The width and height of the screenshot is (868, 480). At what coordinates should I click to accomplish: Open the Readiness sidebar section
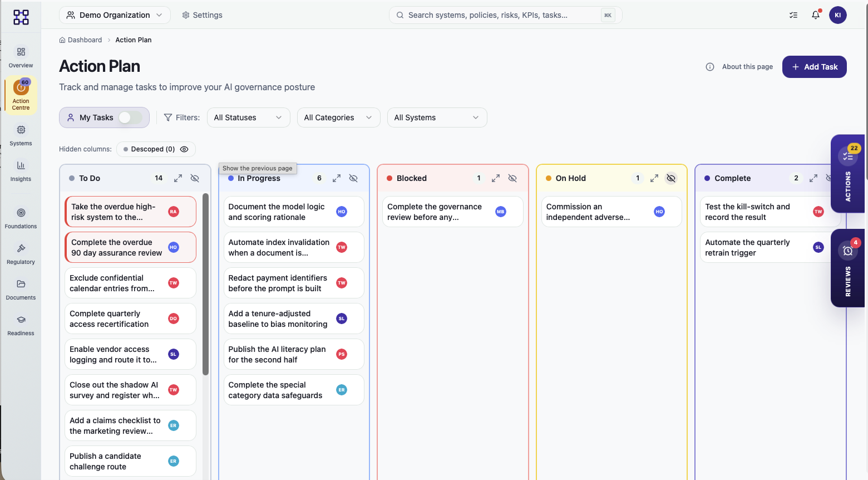click(x=21, y=325)
